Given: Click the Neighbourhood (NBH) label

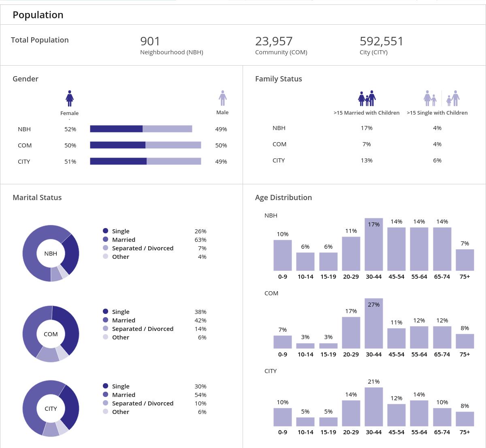Looking at the screenshot, I should click(x=172, y=52).
